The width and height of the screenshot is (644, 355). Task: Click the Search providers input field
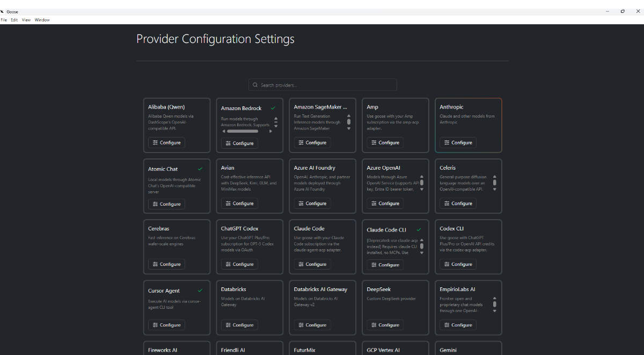pyautogui.click(x=323, y=85)
